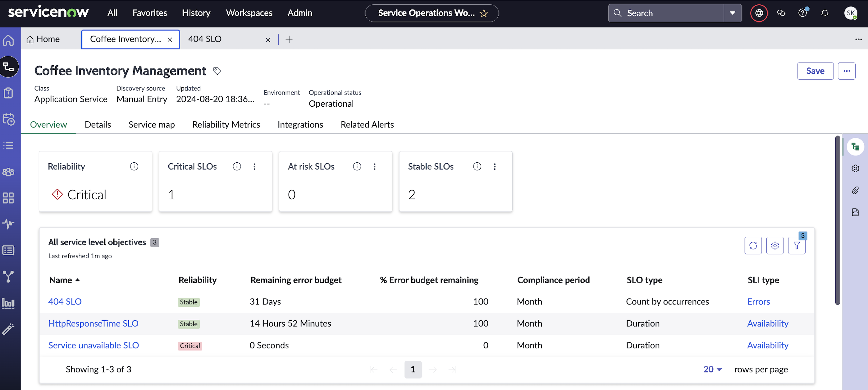The height and width of the screenshot is (390, 868).
Task: Click the vertical scrollbar of content area
Action: click(x=837, y=220)
